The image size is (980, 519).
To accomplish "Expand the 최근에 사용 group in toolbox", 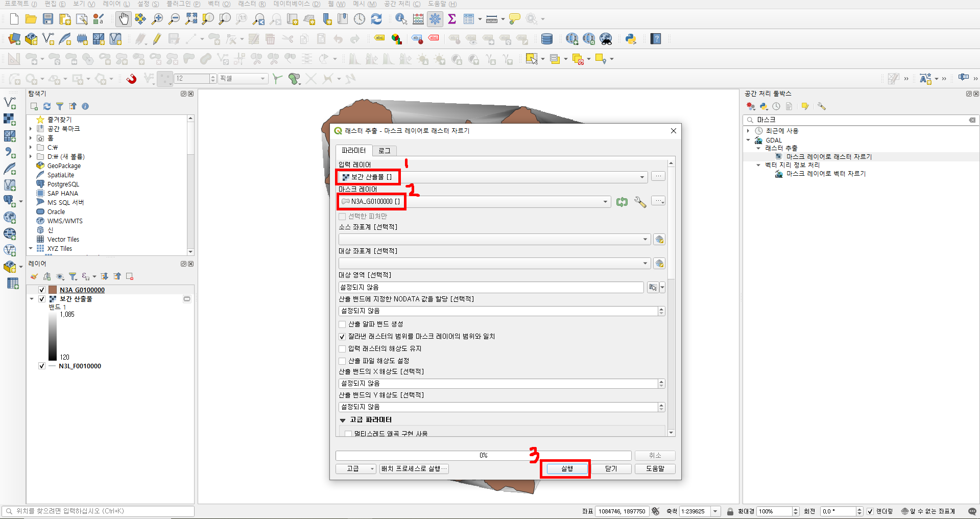I will [748, 131].
